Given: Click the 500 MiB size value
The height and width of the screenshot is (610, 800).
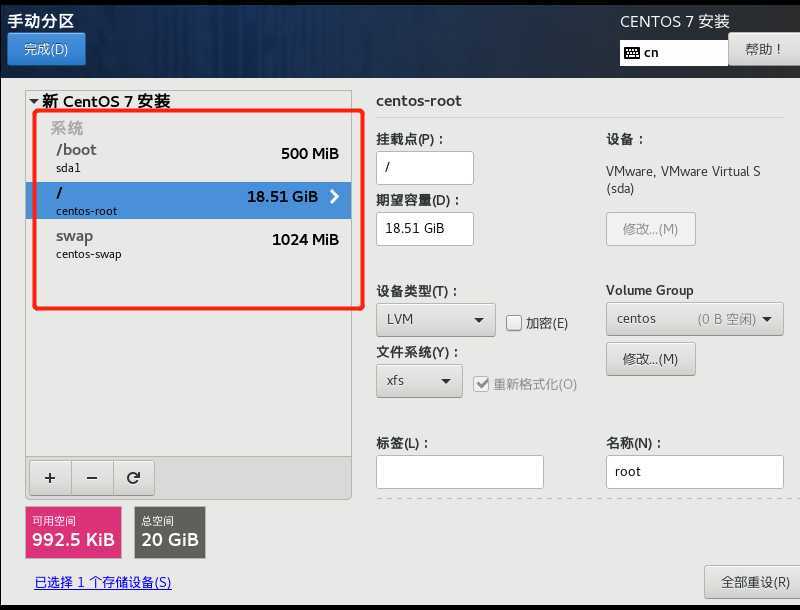Looking at the screenshot, I should pyautogui.click(x=310, y=154).
